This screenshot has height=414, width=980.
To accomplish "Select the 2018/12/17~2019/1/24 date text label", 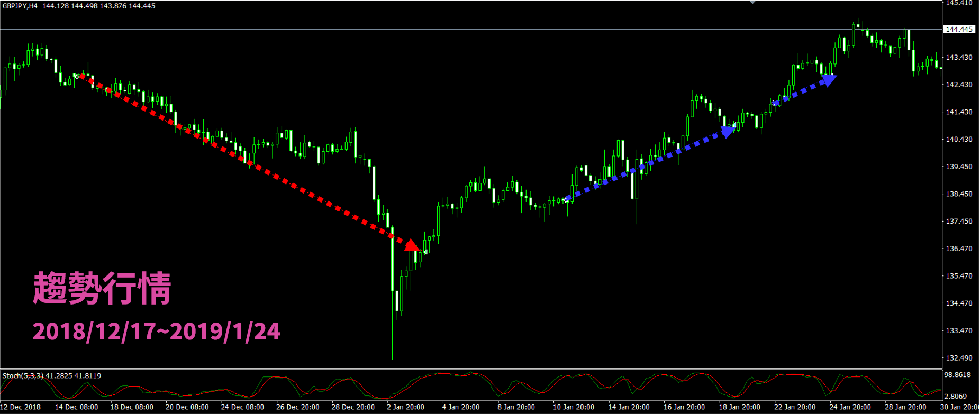I will pos(156,332).
